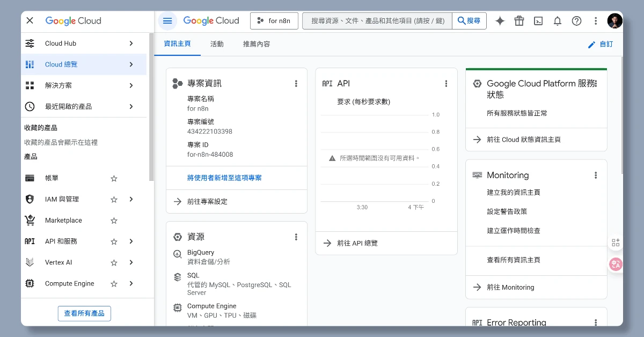Open BigQuery in the 資源 card

[x=201, y=253]
